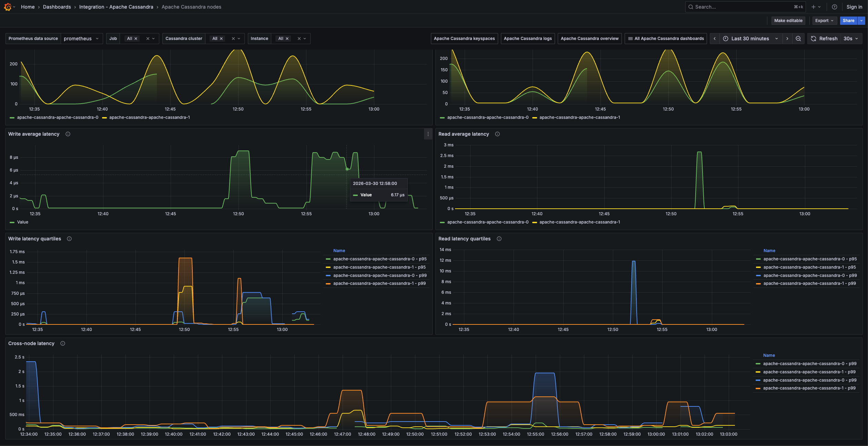Go to Dashboards breadcrumb
The width and height of the screenshot is (868, 446).
tap(57, 7)
